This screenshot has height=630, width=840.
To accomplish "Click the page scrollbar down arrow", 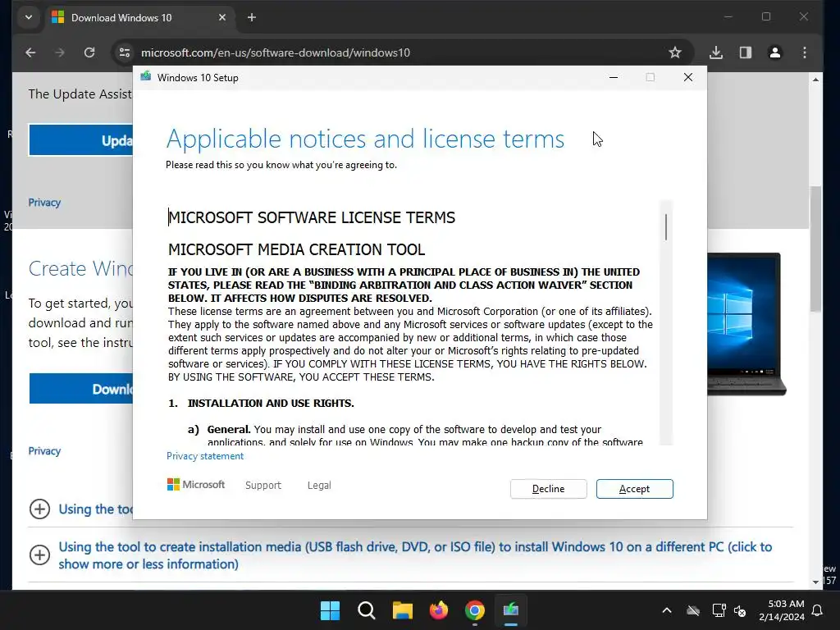I will (815, 582).
